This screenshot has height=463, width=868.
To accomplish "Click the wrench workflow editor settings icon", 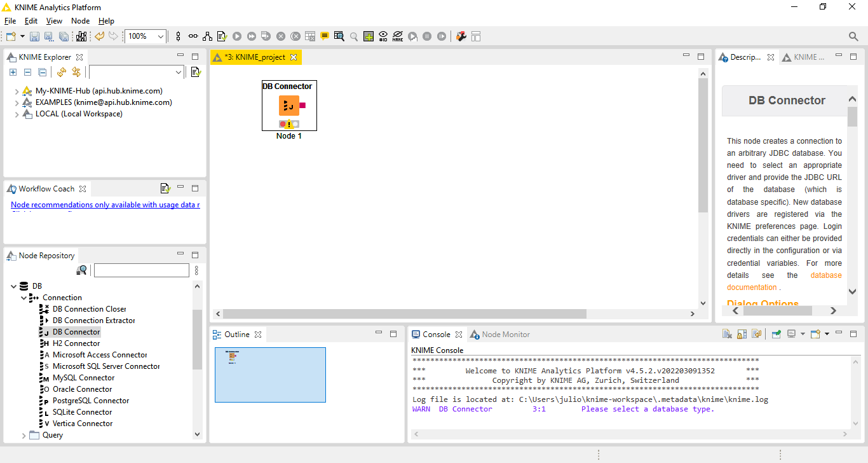I will click(461, 37).
